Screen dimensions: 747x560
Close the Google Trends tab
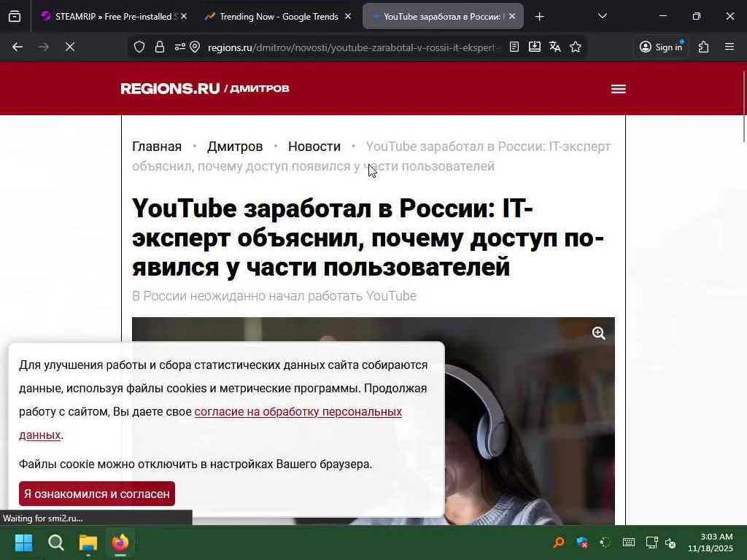click(x=348, y=16)
